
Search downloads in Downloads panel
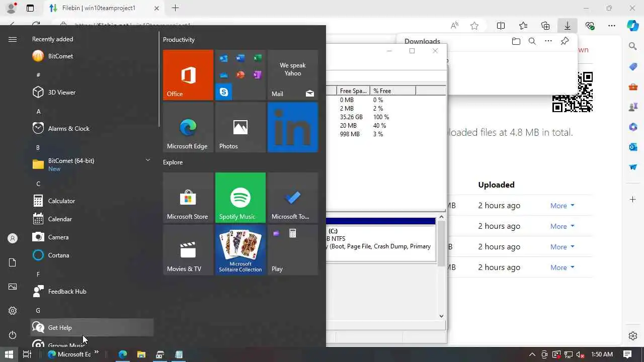(532, 41)
